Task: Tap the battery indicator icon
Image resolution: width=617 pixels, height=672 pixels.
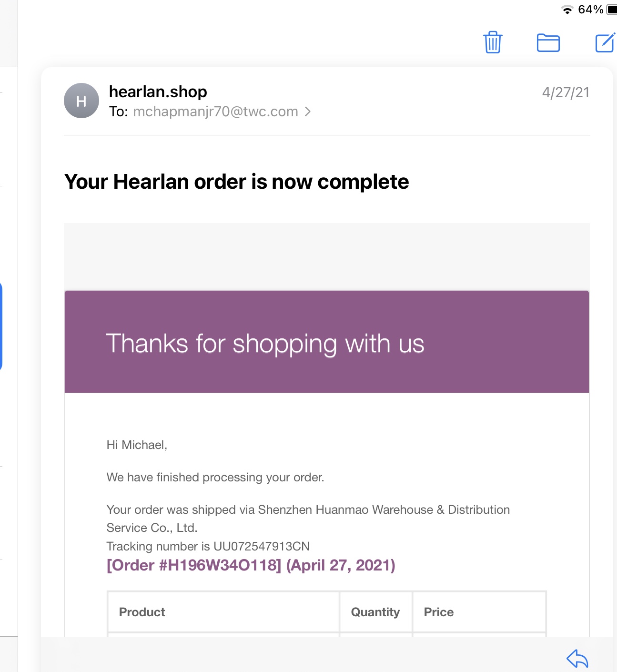Action: [x=612, y=10]
